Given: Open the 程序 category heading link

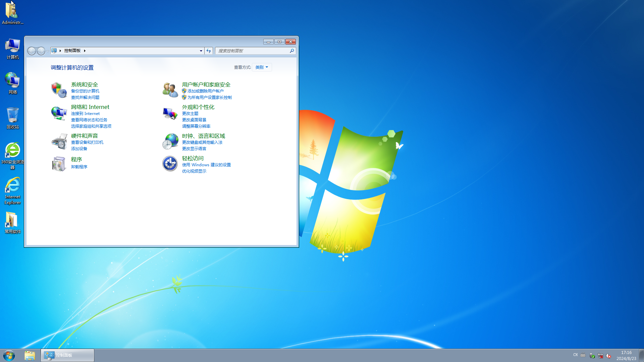Looking at the screenshot, I should 76,160.
